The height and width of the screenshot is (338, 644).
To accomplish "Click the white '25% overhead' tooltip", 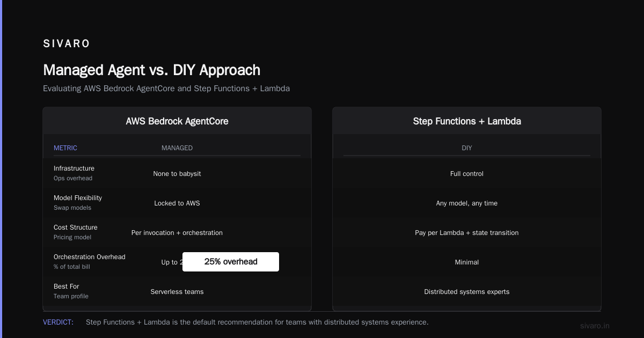I will point(231,262).
